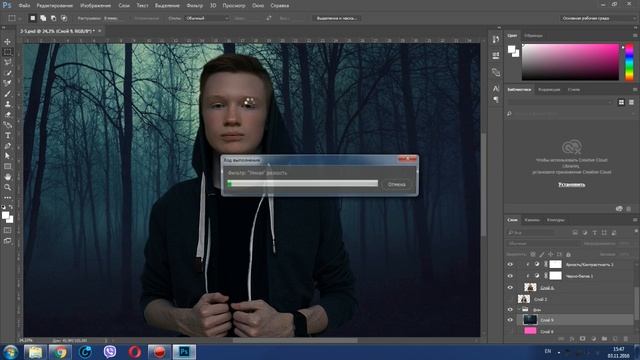Hide the Фон layer group
The width and height of the screenshot is (640, 360).
coord(510,309)
